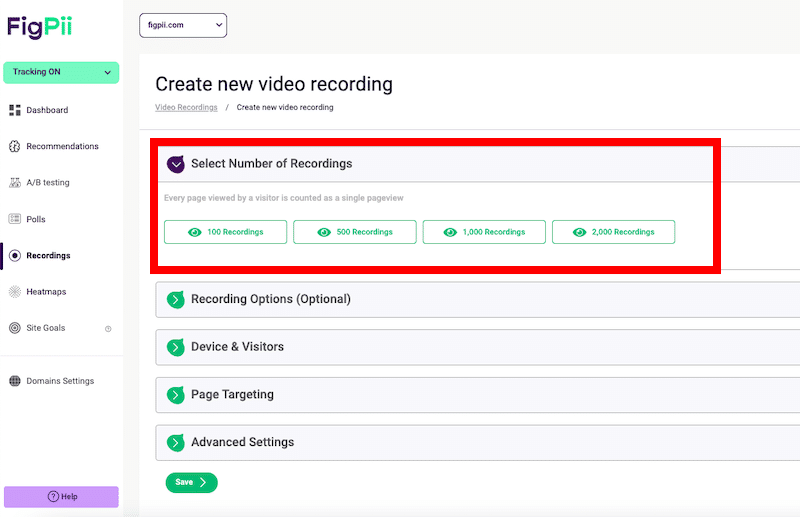Click the 'Create new video recording' page heading
The height and width of the screenshot is (517, 800).
[274, 84]
